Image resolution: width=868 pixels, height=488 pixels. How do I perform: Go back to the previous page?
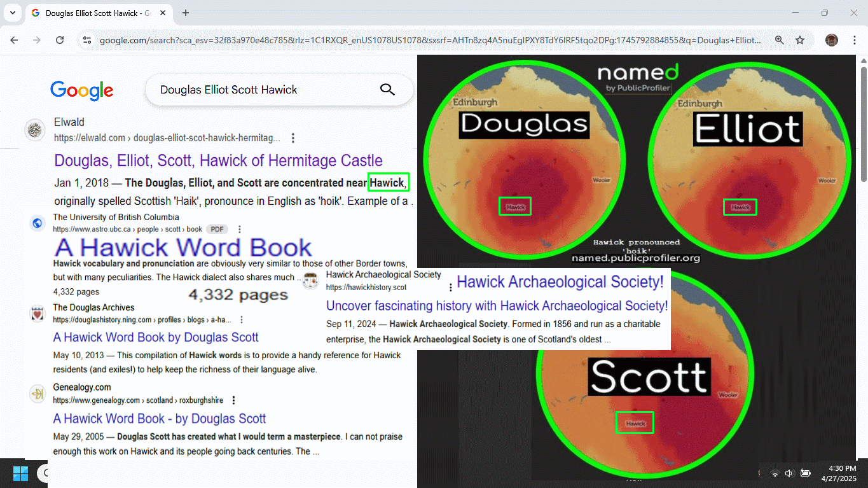14,40
